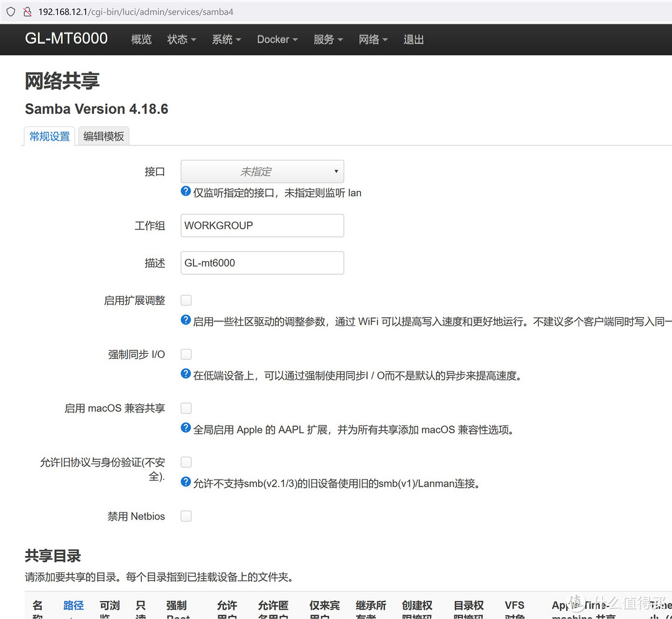Open the 概览 page
Screen dimensions: 672x619
point(141,39)
